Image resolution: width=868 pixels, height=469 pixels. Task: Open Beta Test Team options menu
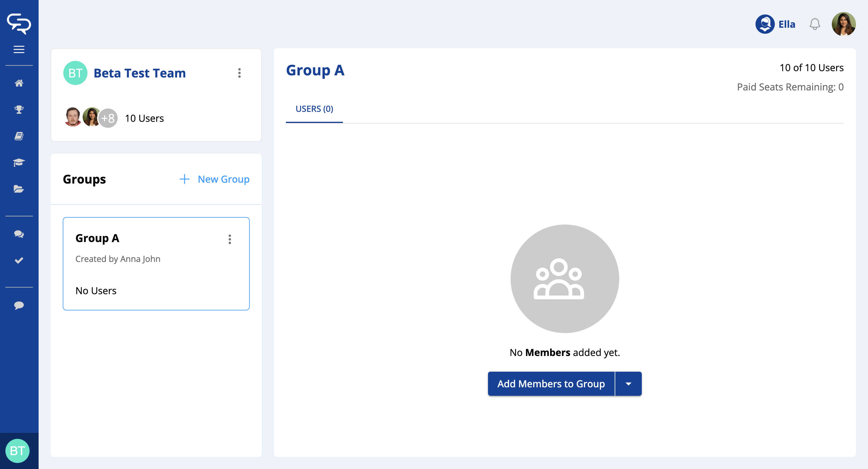[x=239, y=73]
